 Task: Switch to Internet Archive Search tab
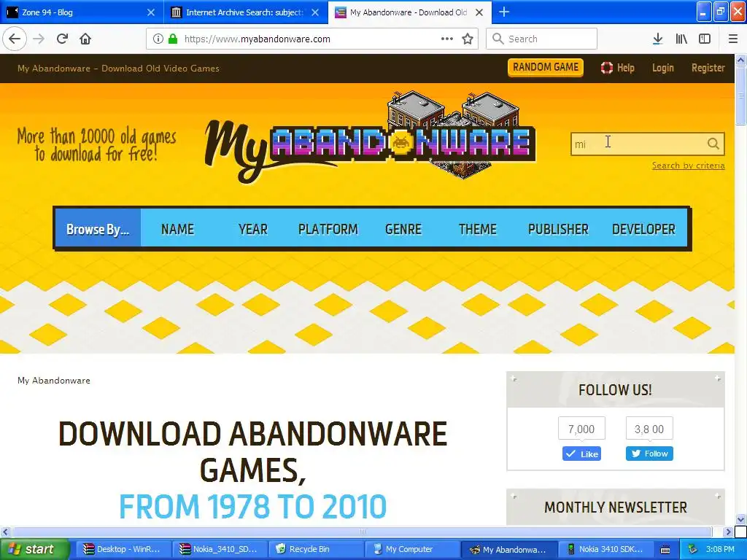coord(246,12)
